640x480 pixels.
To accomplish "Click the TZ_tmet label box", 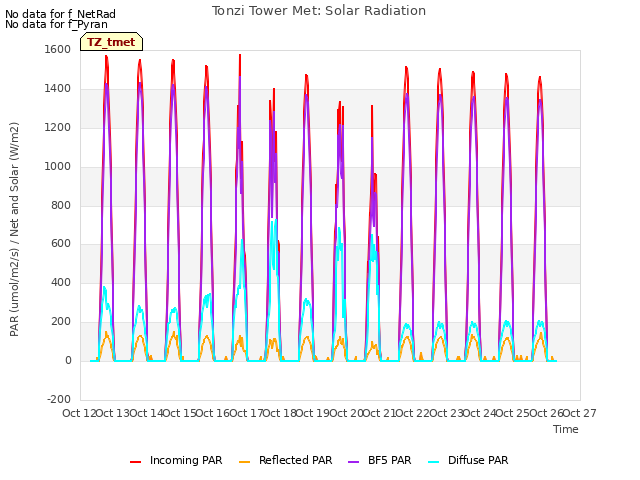I will [x=111, y=42].
